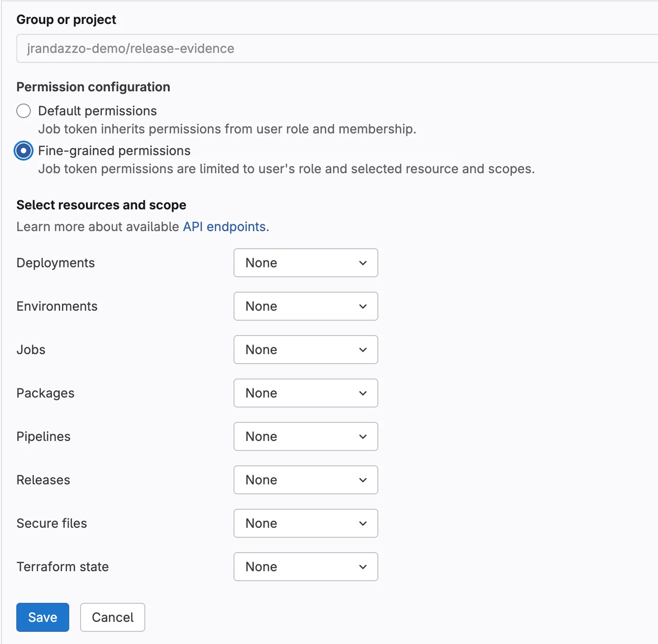This screenshot has height=644, width=658.
Task: Expand the Terraform state dropdown
Action: click(305, 567)
